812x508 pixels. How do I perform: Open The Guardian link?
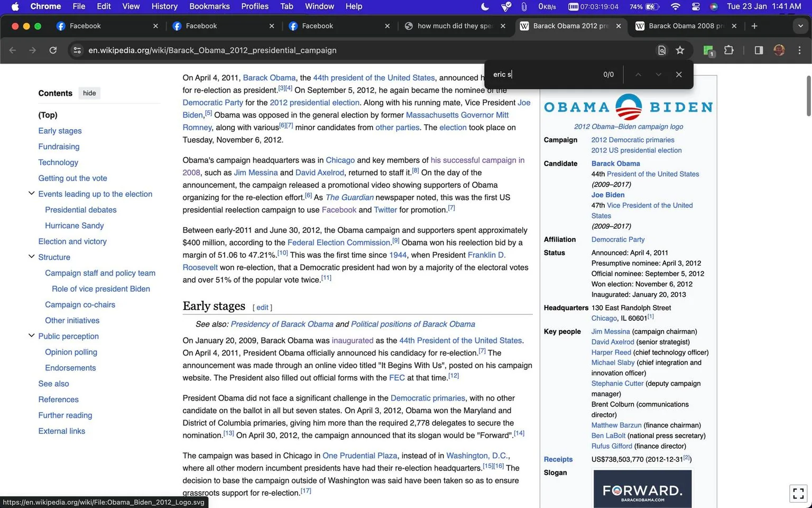349,197
